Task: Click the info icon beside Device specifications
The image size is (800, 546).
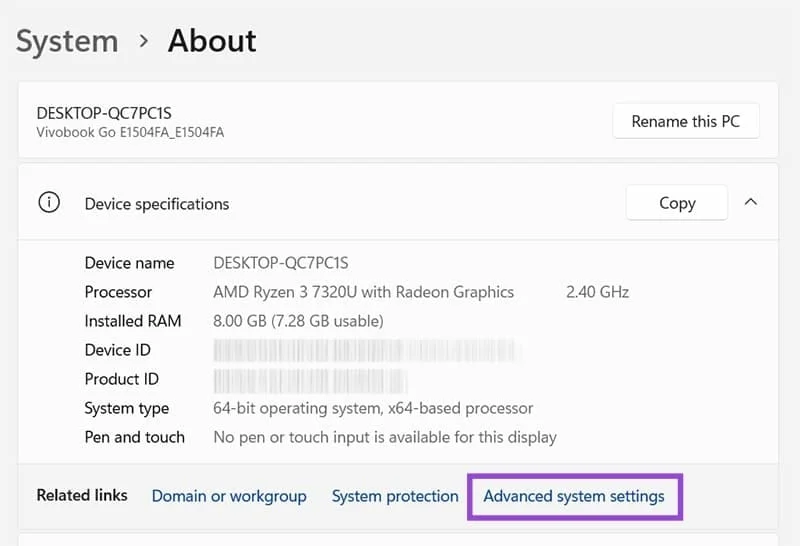Action: click(48, 203)
